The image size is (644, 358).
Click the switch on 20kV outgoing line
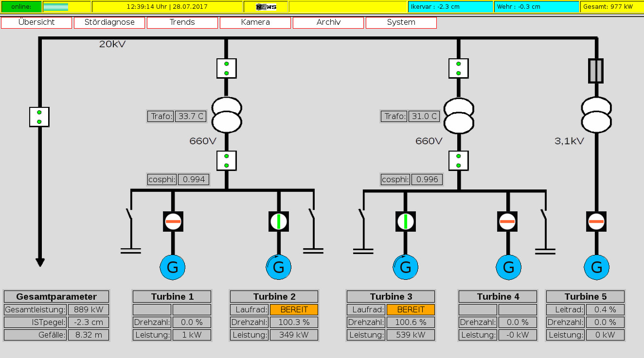[x=39, y=117]
